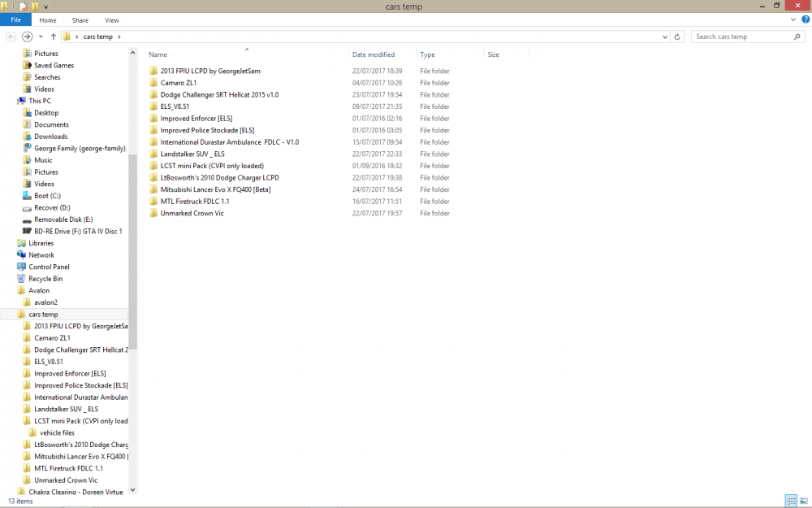This screenshot has width=812, height=508.
Task: Select Improved Enforcer [ELS] in file list
Action: [197, 119]
